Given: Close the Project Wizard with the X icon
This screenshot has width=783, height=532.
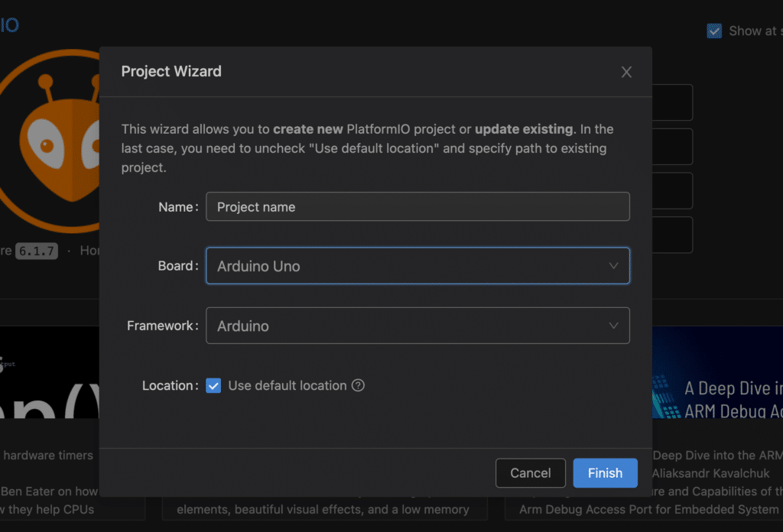Looking at the screenshot, I should [626, 71].
